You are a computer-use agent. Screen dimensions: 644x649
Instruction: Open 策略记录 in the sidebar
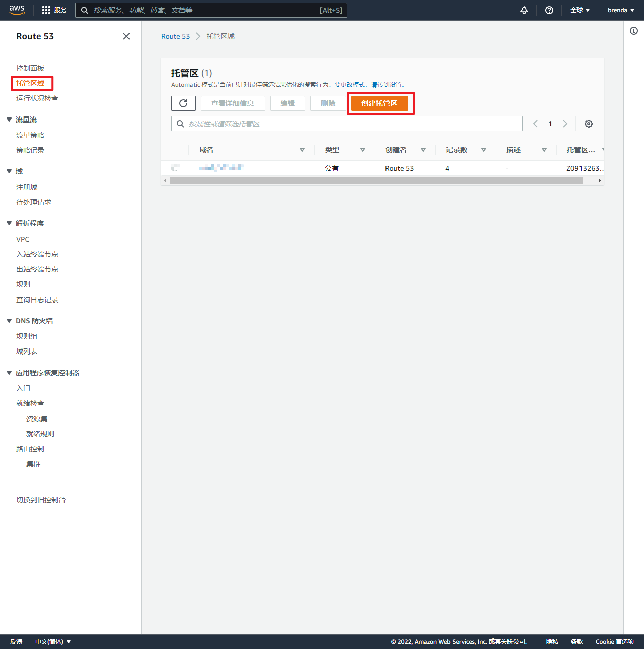coord(30,150)
